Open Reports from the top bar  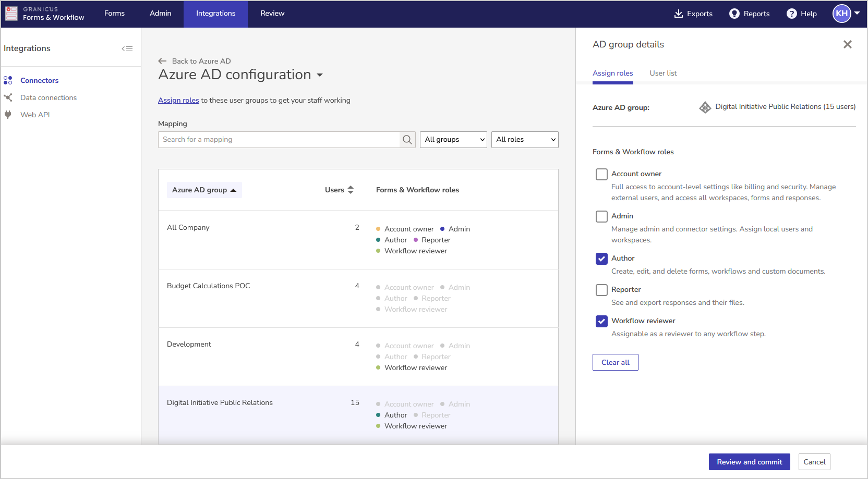[749, 14]
